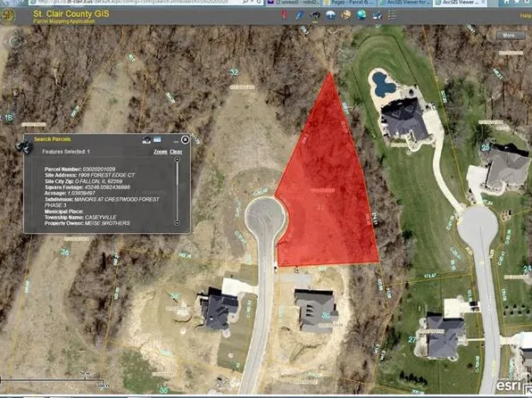The height and width of the screenshot is (398, 532).
Task: Click scroll up arrow in parcel results
Action: [x=177, y=160]
